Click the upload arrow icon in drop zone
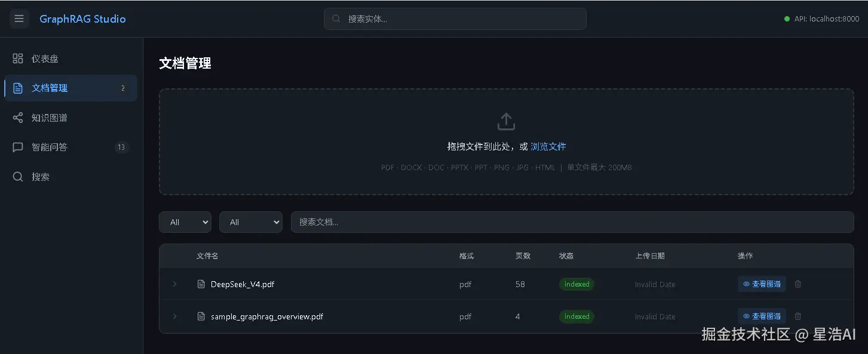 point(506,121)
